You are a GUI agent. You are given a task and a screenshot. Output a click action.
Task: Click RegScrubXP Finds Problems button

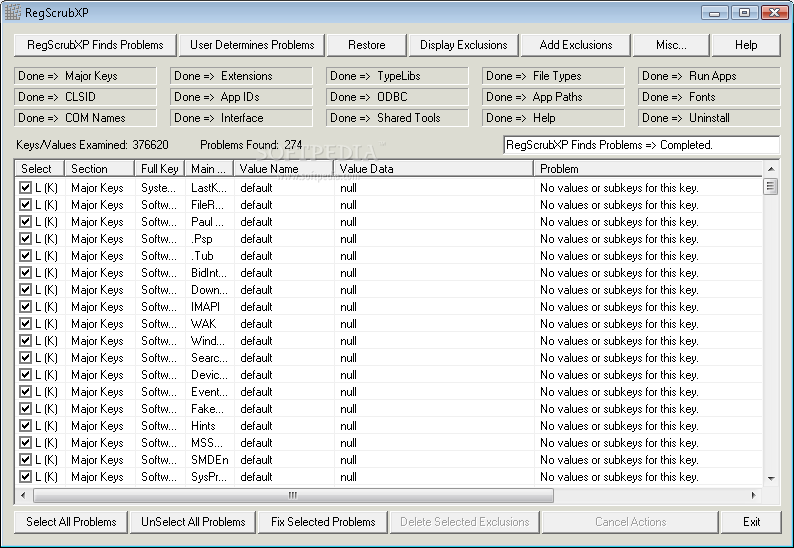click(x=95, y=45)
